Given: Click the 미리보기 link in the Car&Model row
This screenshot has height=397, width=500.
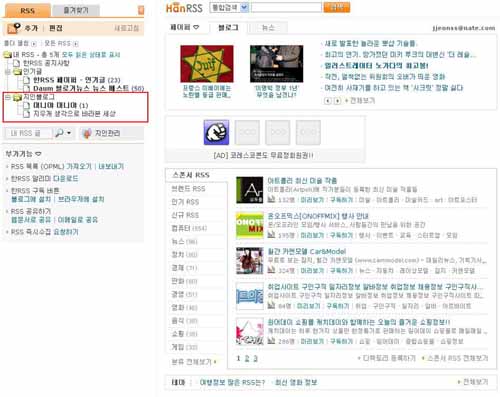Looking at the screenshot, I should pos(312,271).
